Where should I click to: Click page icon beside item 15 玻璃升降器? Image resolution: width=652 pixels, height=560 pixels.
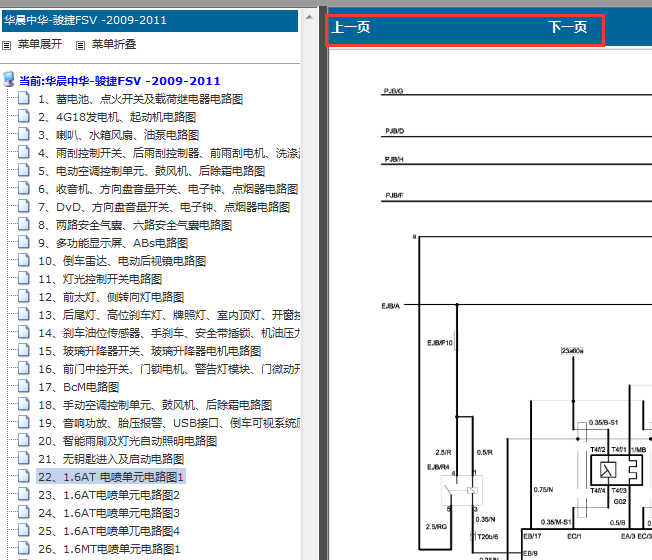coord(24,350)
